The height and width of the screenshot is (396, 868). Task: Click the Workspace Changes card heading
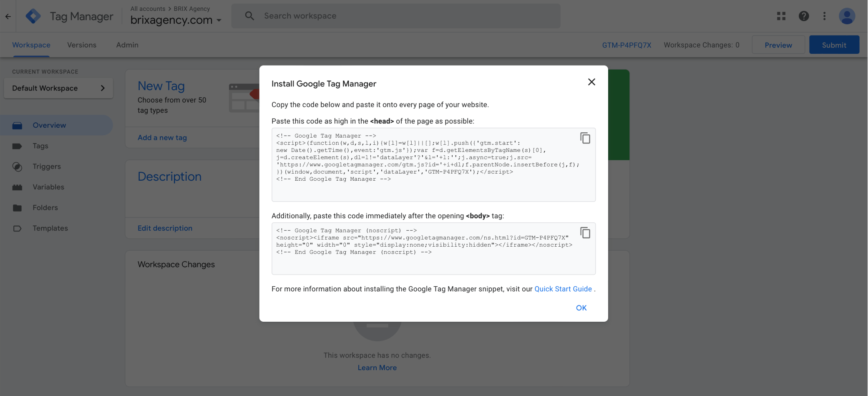coord(176,264)
